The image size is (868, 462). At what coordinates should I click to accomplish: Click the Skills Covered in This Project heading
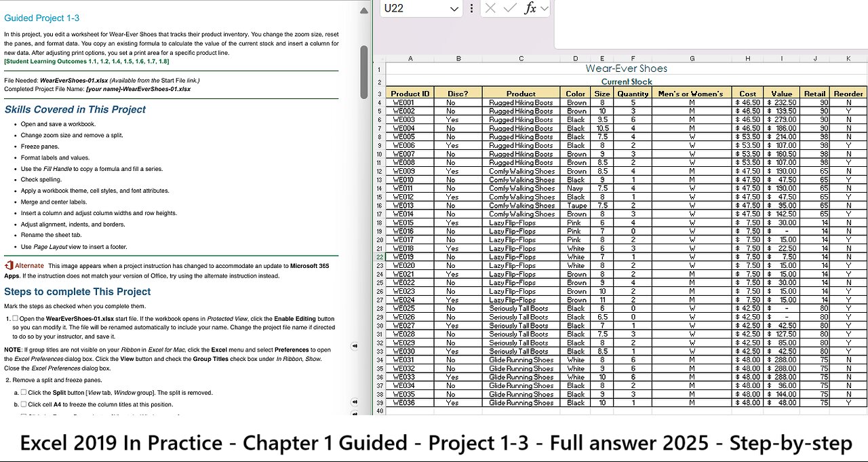pos(75,109)
